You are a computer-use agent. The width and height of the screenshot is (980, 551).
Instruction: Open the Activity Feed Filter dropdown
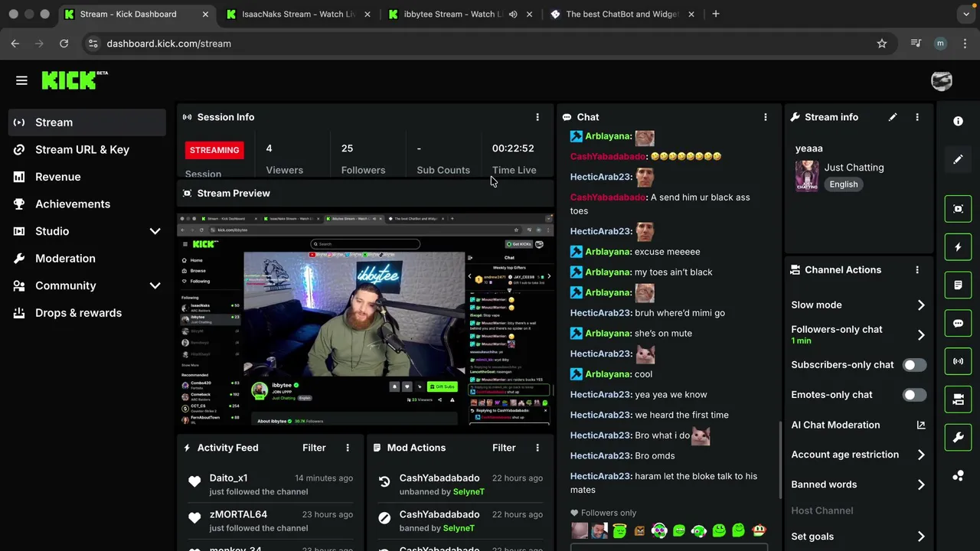tap(314, 448)
